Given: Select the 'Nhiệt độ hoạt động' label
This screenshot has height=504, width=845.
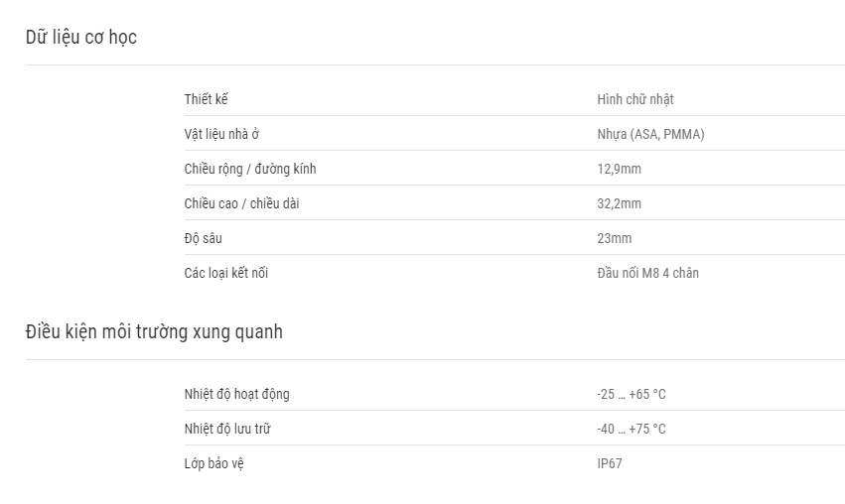Looking at the screenshot, I should coord(236,394).
